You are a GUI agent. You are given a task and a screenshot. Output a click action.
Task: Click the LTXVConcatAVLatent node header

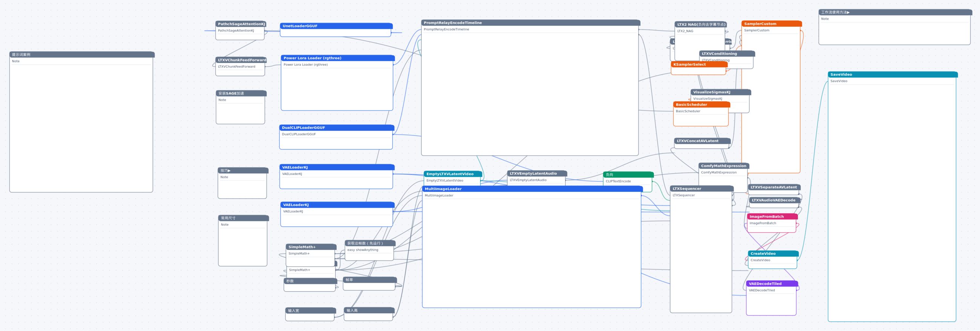click(702, 141)
